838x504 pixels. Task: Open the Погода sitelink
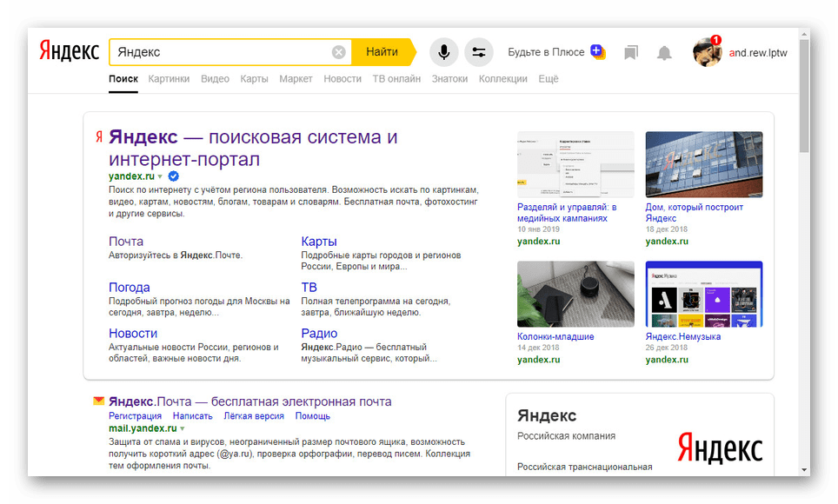[130, 287]
